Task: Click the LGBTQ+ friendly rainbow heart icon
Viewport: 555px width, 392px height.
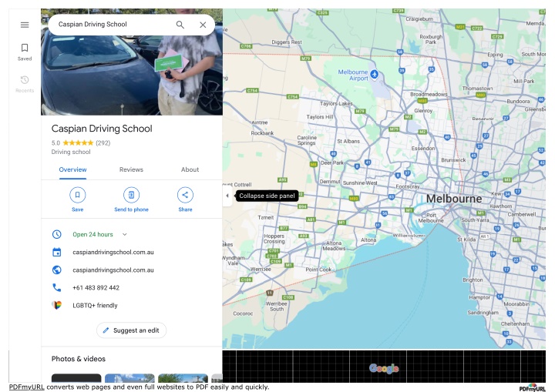Action: [x=56, y=305]
